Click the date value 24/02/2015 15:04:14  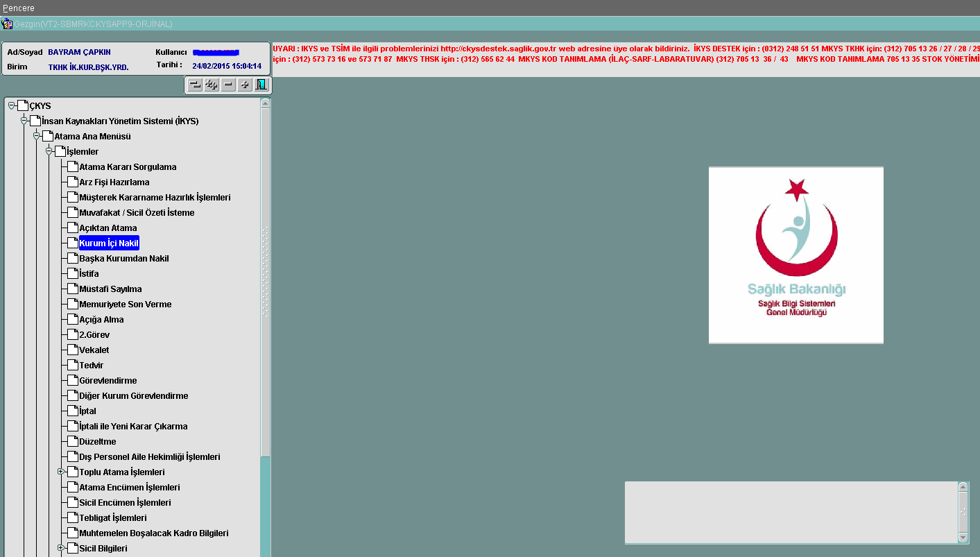[227, 66]
